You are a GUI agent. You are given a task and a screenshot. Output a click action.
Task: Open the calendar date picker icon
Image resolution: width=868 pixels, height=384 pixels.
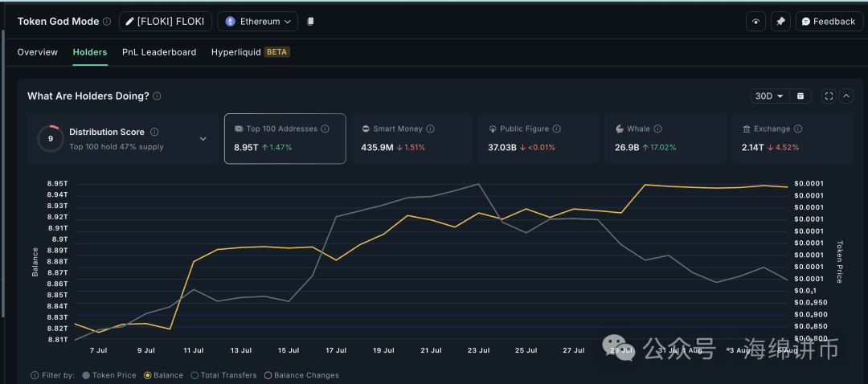click(800, 96)
